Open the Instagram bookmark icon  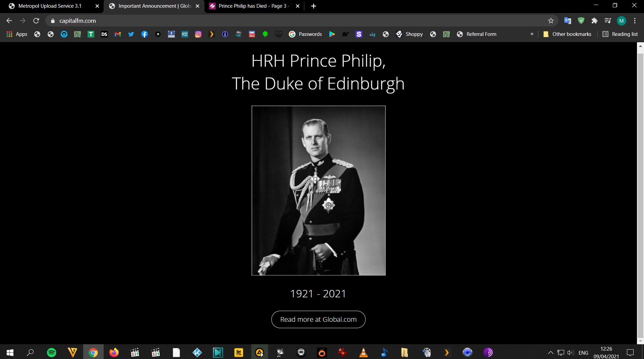(198, 34)
